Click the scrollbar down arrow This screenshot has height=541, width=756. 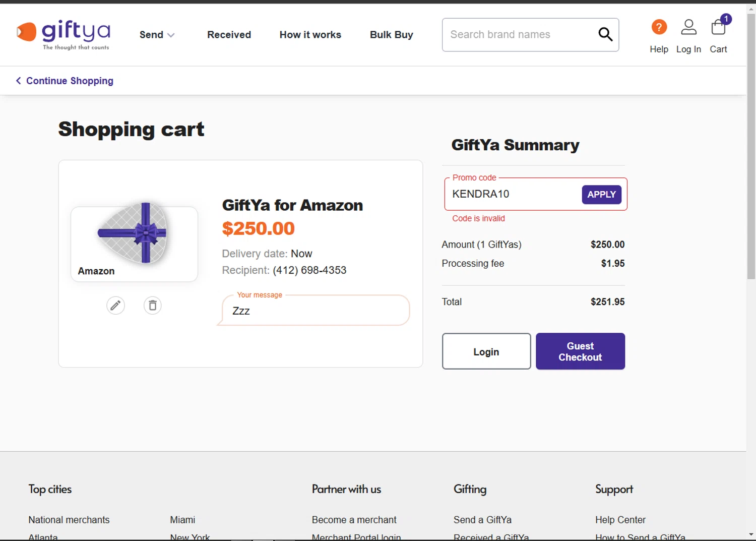751,534
